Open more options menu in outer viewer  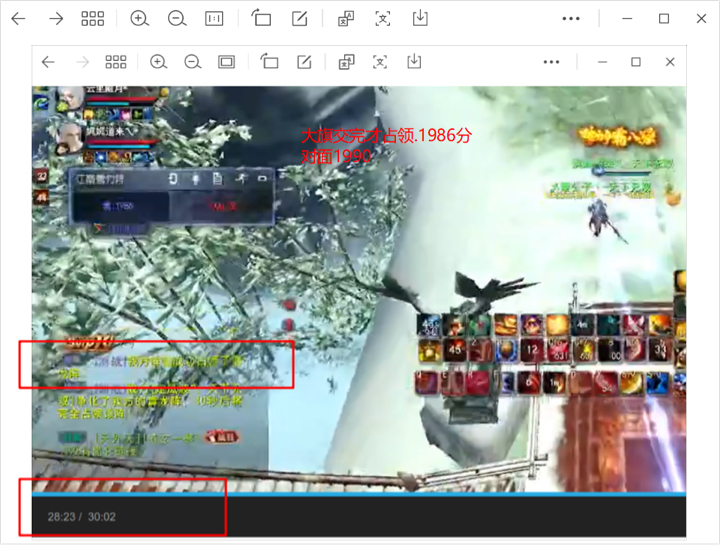[571, 19]
